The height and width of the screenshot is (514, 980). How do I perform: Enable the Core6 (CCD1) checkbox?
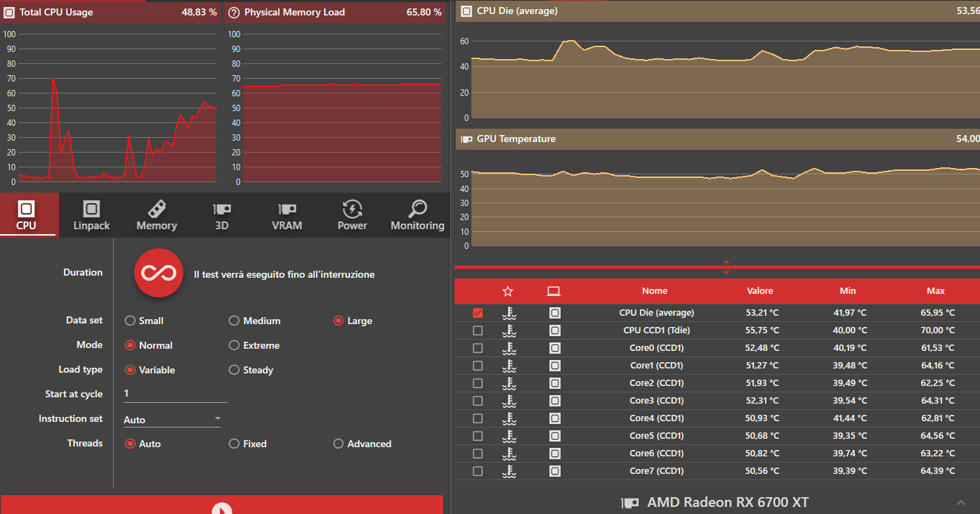[478, 454]
